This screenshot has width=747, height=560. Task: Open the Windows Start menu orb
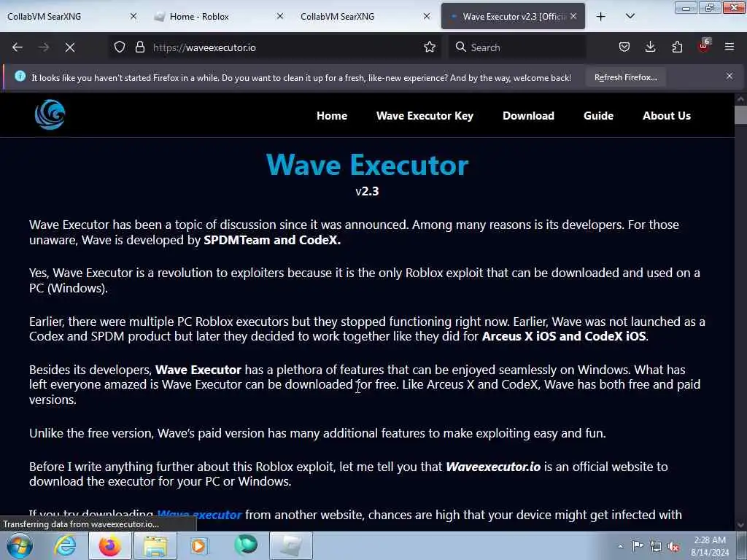coord(20,545)
